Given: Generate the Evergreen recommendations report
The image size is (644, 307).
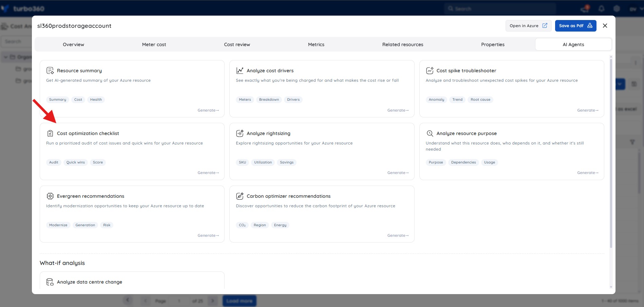Looking at the screenshot, I should 208,235.
